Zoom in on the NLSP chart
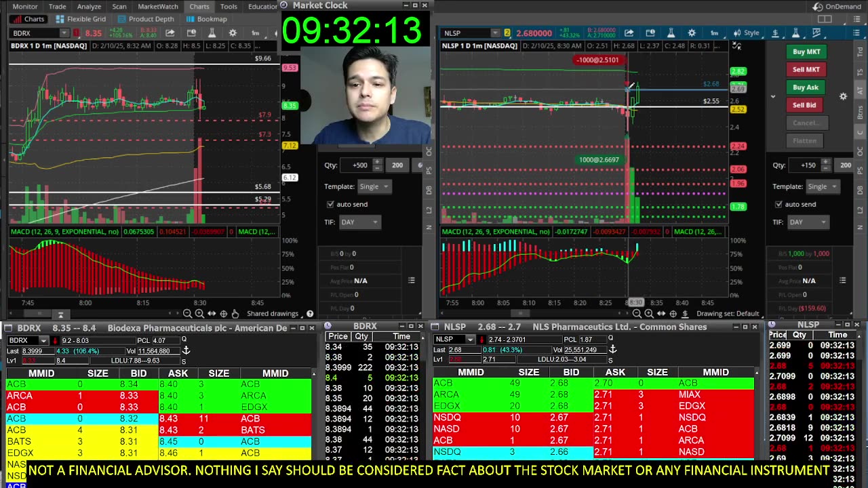 tap(649, 314)
